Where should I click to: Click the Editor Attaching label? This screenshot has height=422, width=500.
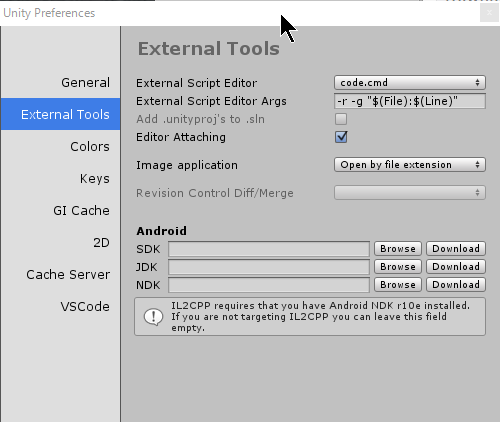(x=181, y=137)
